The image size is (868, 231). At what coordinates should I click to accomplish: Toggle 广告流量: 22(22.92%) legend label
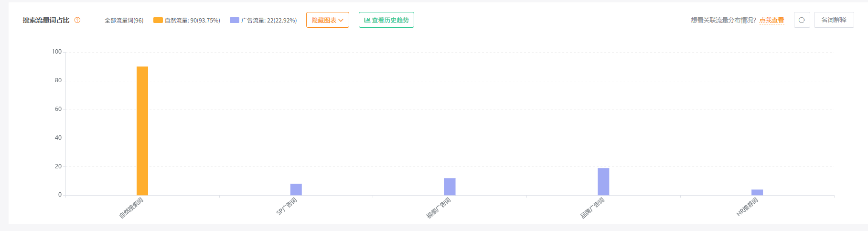click(269, 21)
